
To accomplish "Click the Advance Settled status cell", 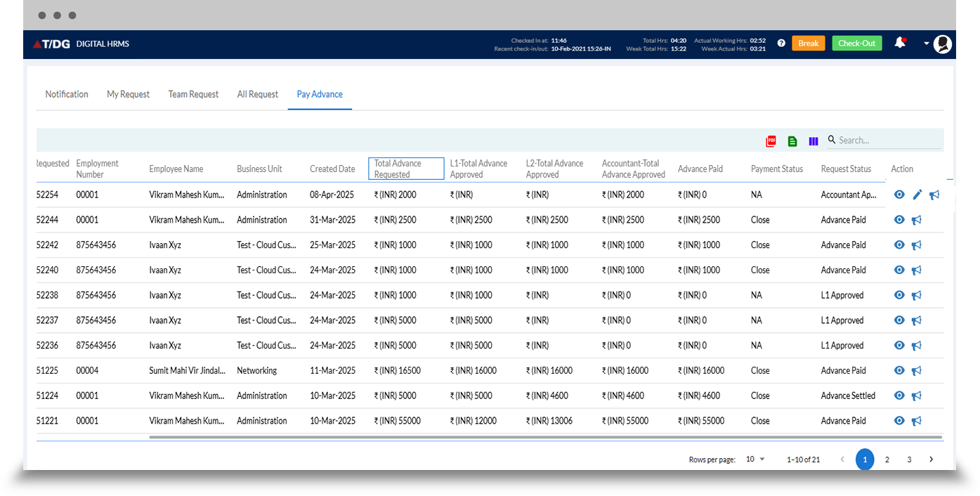I will (x=848, y=396).
